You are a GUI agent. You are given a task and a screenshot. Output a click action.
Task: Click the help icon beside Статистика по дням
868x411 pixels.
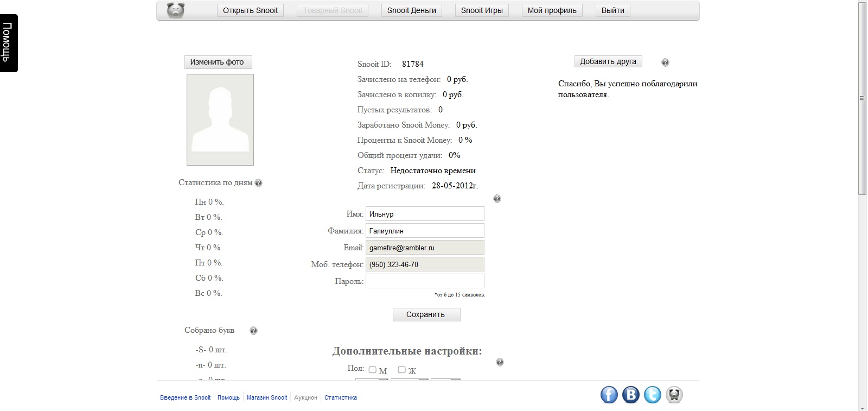pyautogui.click(x=258, y=183)
